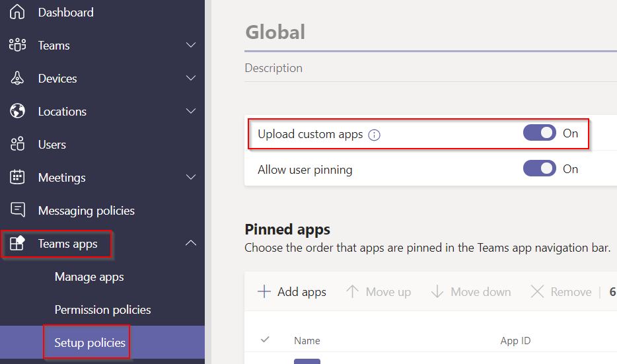
Task: Expand the Locations menu chevron
Action: coord(191,111)
